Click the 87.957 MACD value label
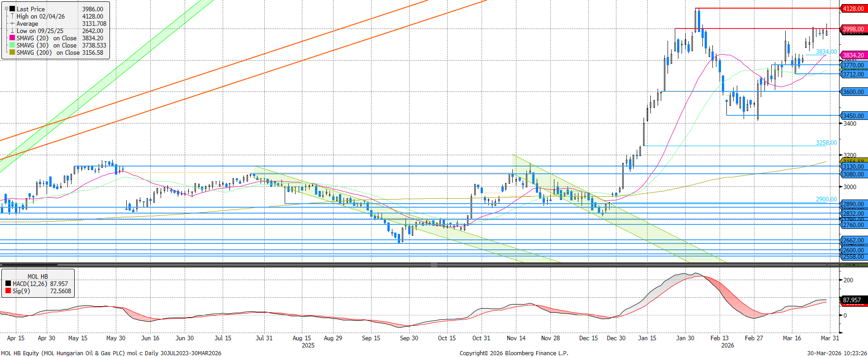 coord(852,300)
